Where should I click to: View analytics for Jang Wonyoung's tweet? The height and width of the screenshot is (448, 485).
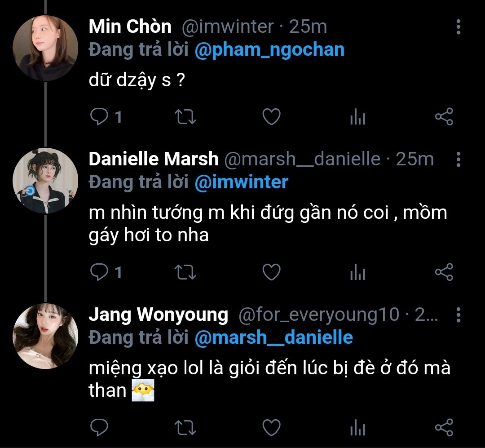[357, 427]
